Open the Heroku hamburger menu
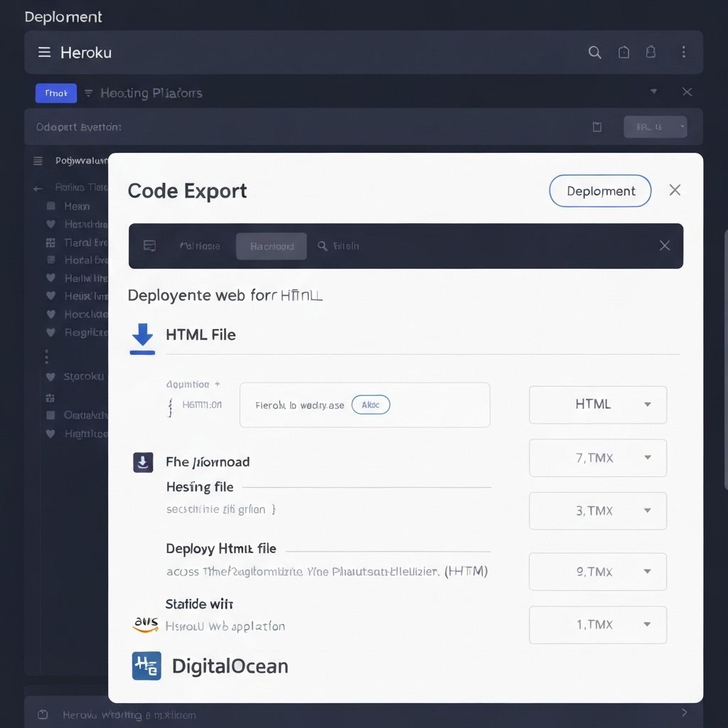This screenshot has width=728, height=728. click(x=44, y=52)
